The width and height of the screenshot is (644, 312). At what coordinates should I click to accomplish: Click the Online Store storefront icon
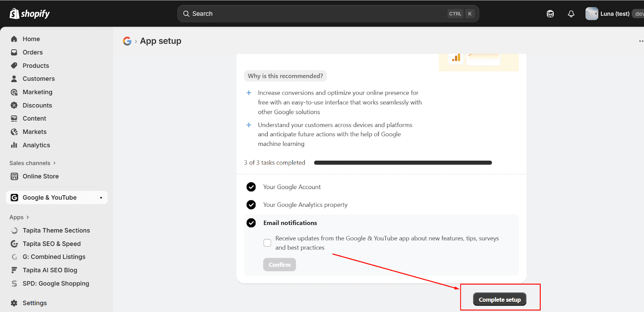click(x=14, y=176)
